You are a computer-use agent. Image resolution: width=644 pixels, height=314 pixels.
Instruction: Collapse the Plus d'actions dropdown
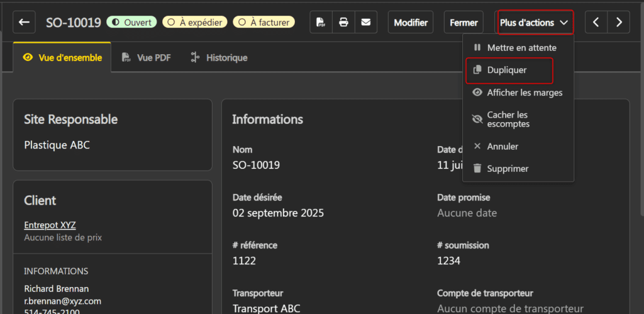534,23
